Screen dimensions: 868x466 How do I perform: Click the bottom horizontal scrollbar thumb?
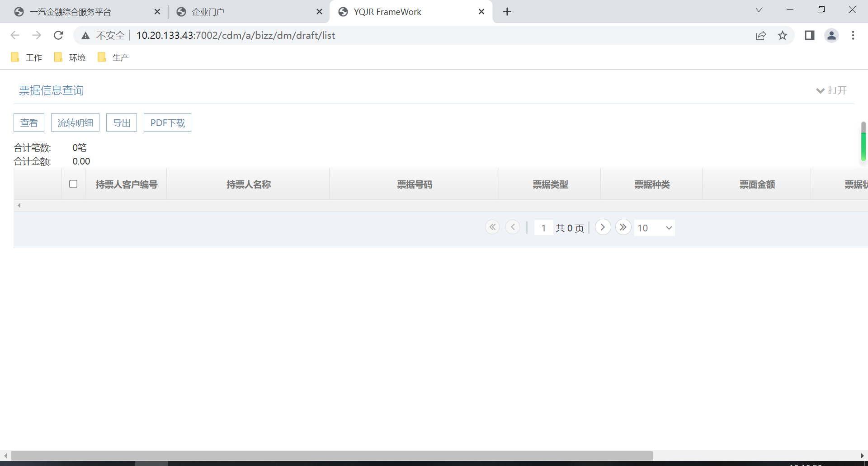pyautogui.click(x=332, y=456)
